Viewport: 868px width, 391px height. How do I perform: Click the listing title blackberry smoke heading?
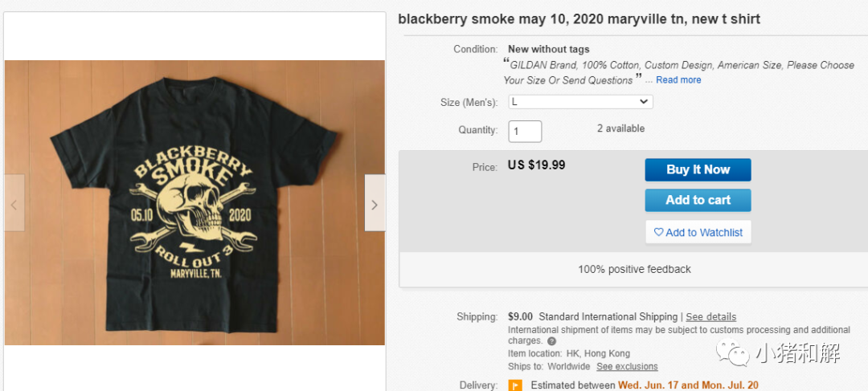pos(579,18)
